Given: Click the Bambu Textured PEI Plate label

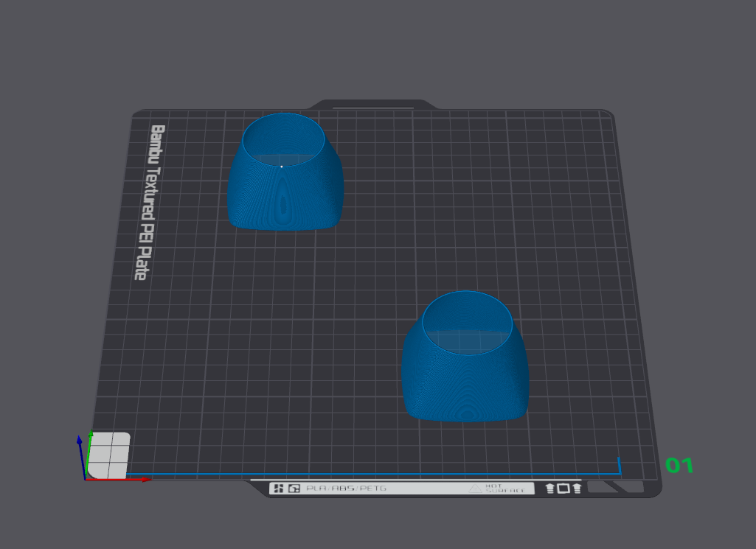Looking at the screenshot, I should [150, 202].
